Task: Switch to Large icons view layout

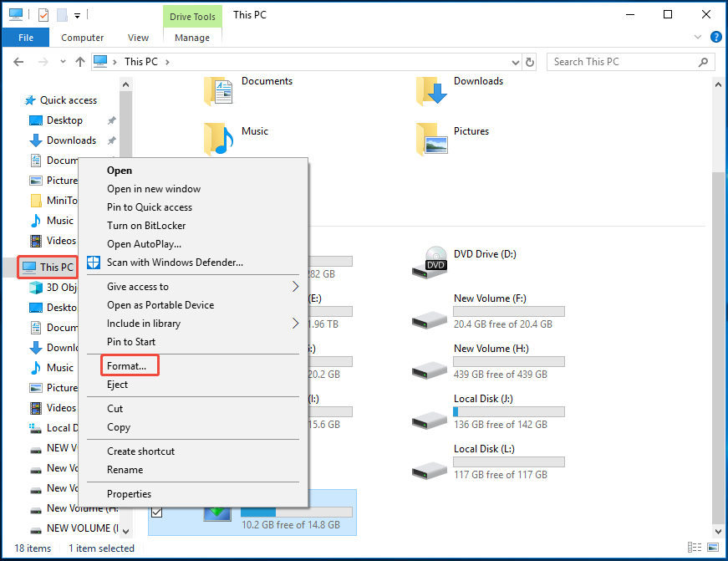Action: click(x=713, y=548)
